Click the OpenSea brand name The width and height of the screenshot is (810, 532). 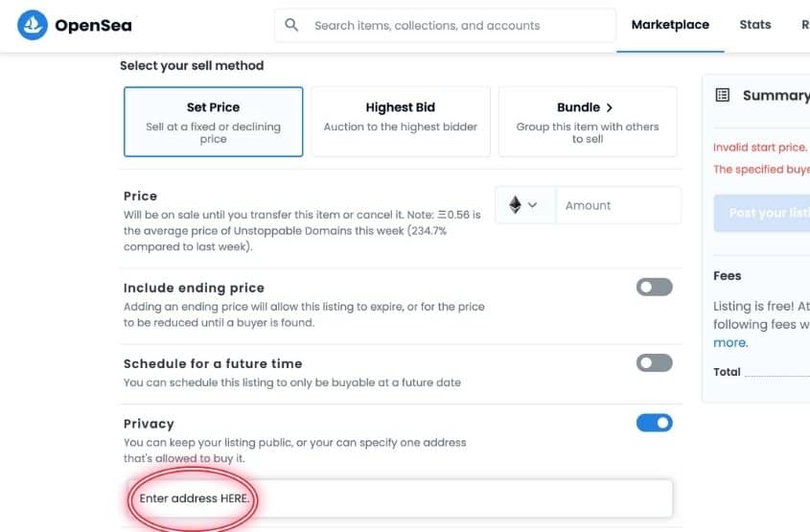(94, 25)
